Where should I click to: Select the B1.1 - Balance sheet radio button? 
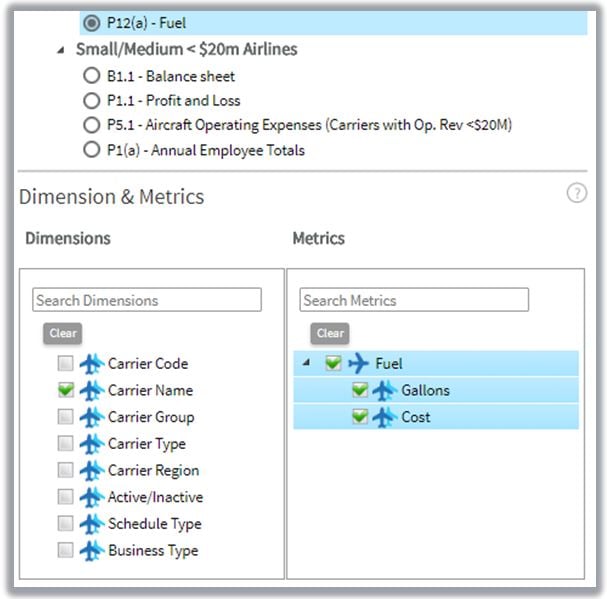92,76
